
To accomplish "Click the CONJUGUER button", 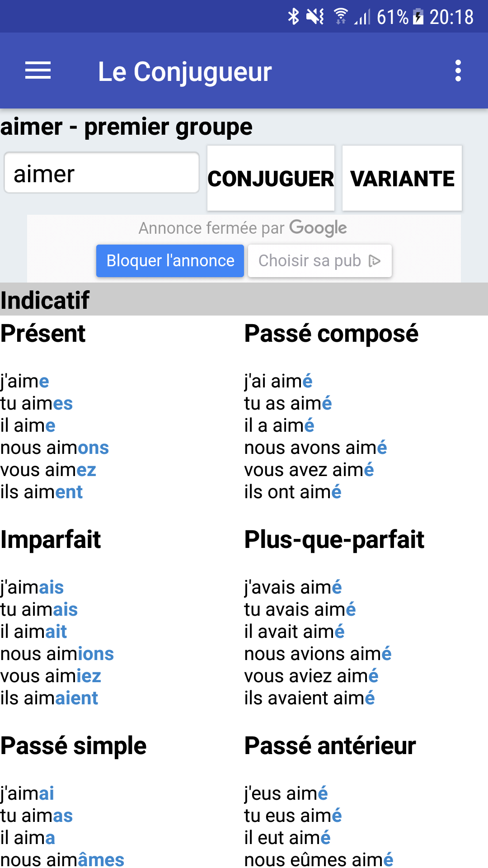I will tap(271, 178).
